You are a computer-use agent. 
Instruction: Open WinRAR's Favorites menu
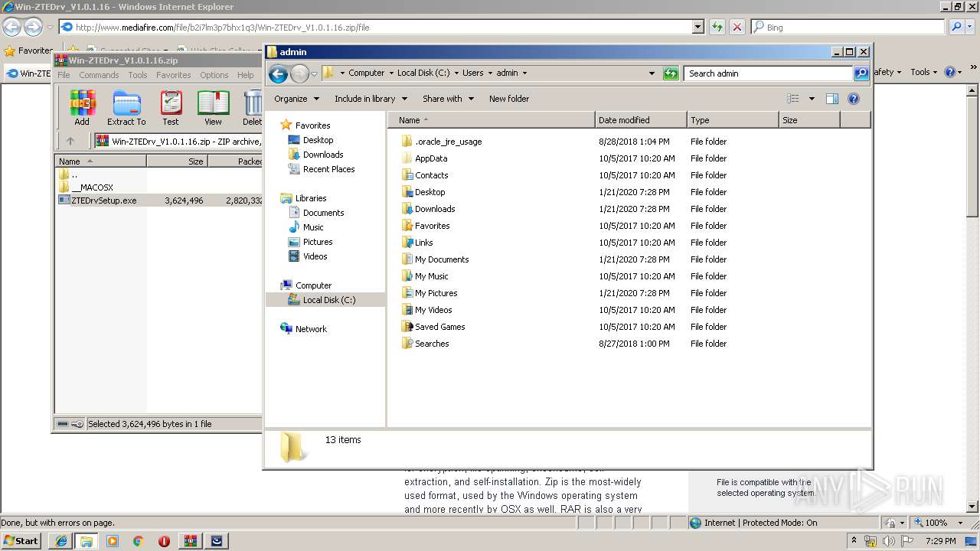174,75
